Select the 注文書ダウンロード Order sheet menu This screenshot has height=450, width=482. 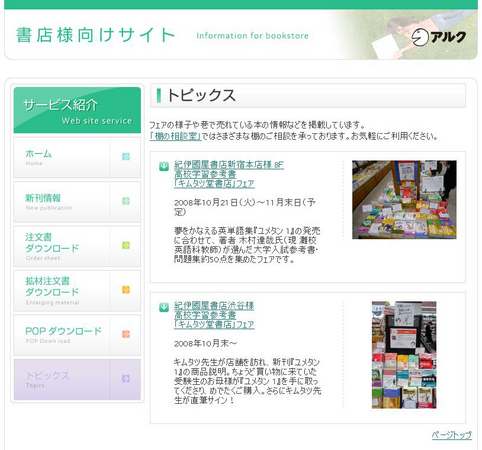pos(77,246)
